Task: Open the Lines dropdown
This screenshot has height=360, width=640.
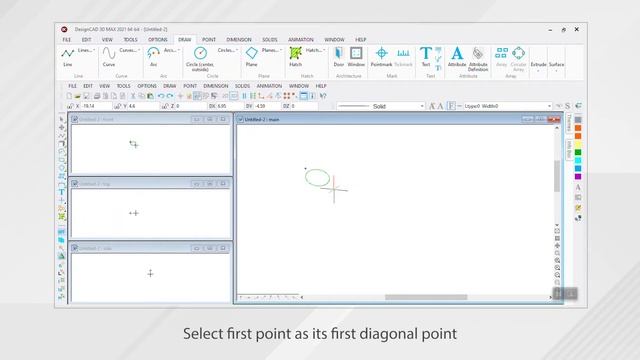Action: (x=86, y=50)
